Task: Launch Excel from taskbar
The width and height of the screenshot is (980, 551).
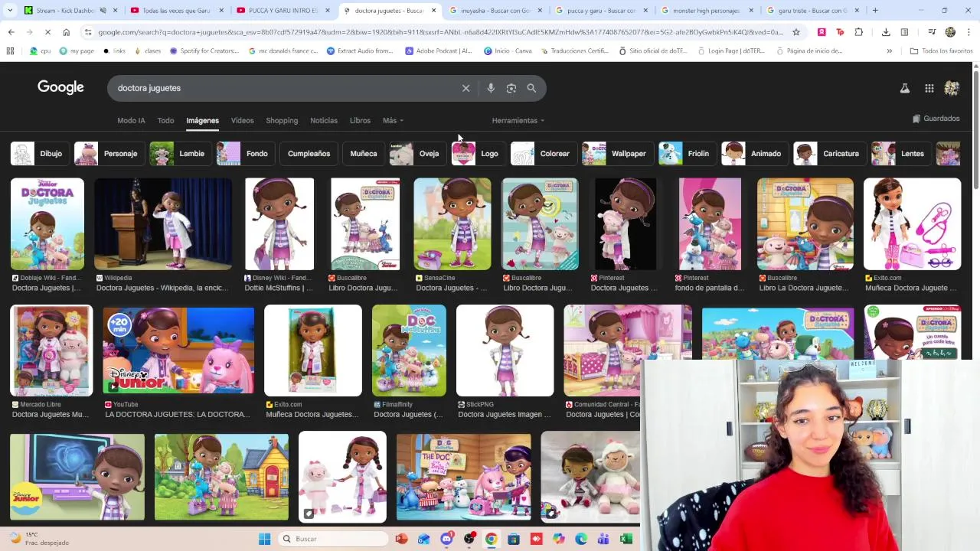Action: point(626,539)
